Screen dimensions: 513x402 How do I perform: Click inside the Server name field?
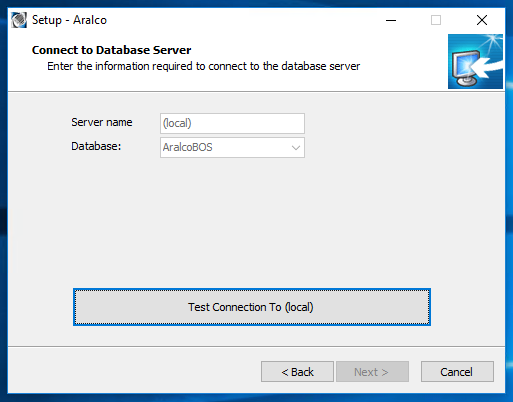pos(232,123)
